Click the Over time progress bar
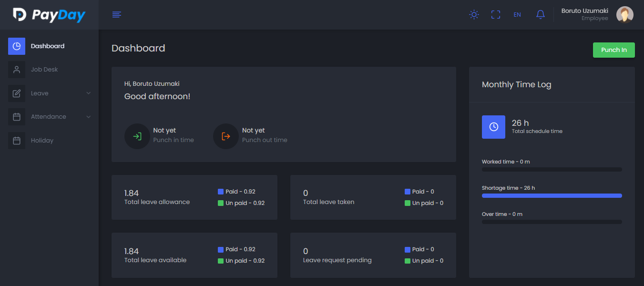 [552, 222]
